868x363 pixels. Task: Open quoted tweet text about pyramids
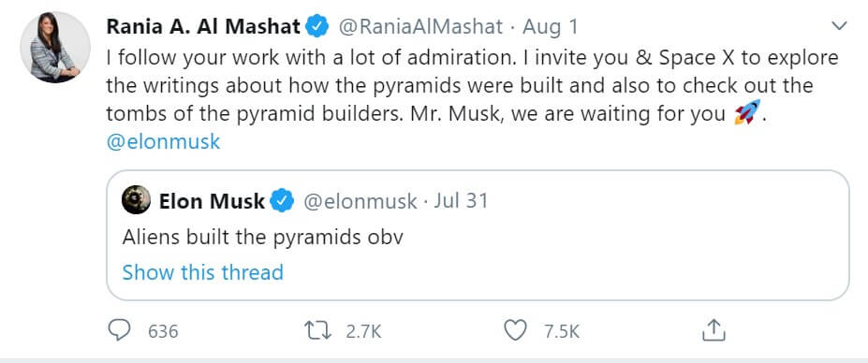(x=262, y=237)
